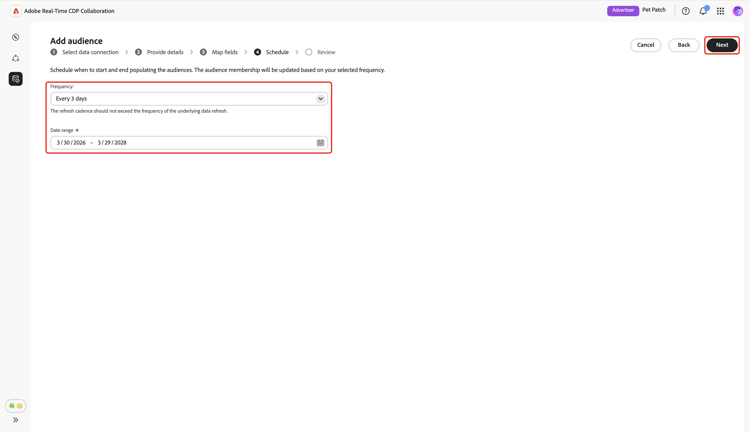
Task: Expand the sidebar with double chevron
Action: [16, 420]
